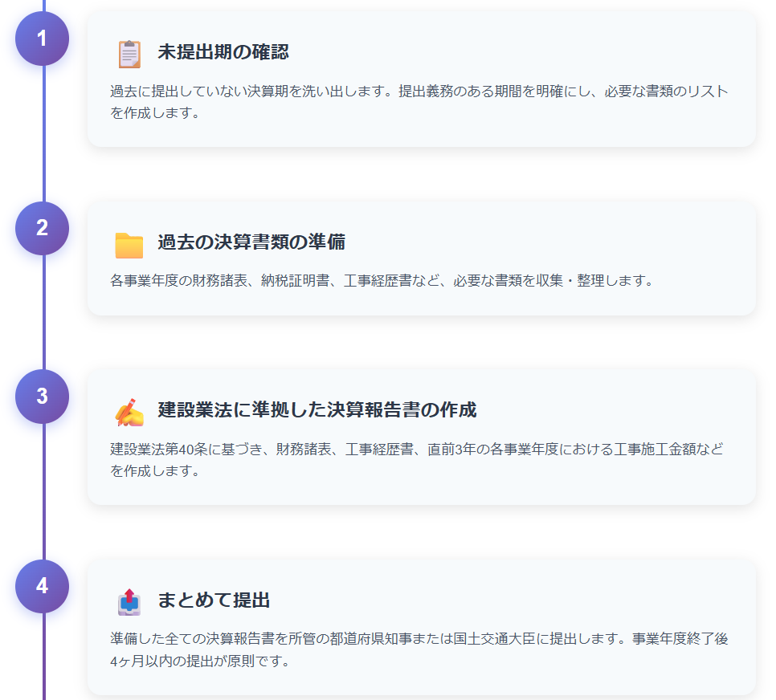Click the timeline line below step 4 circle

tap(44, 658)
